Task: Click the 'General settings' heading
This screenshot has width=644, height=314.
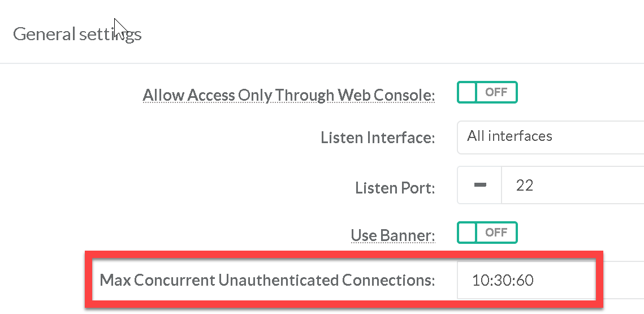Action: (77, 35)
